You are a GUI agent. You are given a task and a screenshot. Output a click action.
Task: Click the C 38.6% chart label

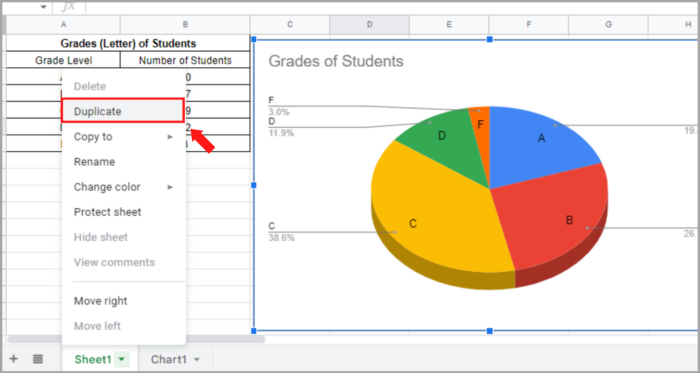click(281, 232)
